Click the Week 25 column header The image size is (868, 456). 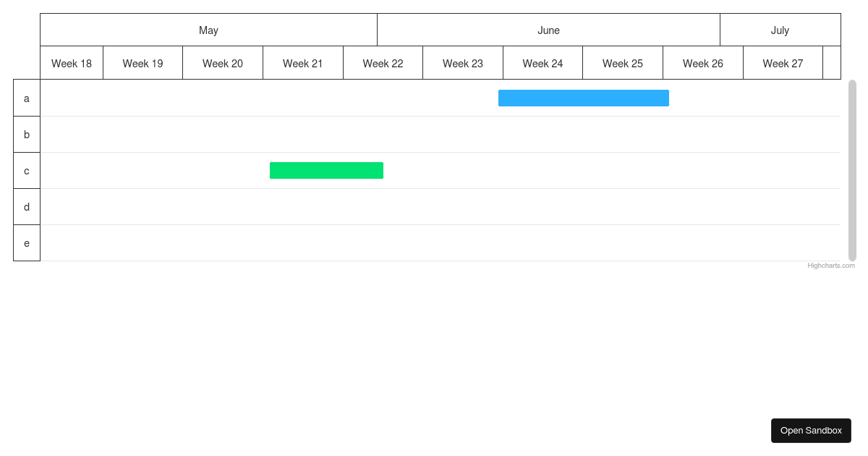click(622, 64)
